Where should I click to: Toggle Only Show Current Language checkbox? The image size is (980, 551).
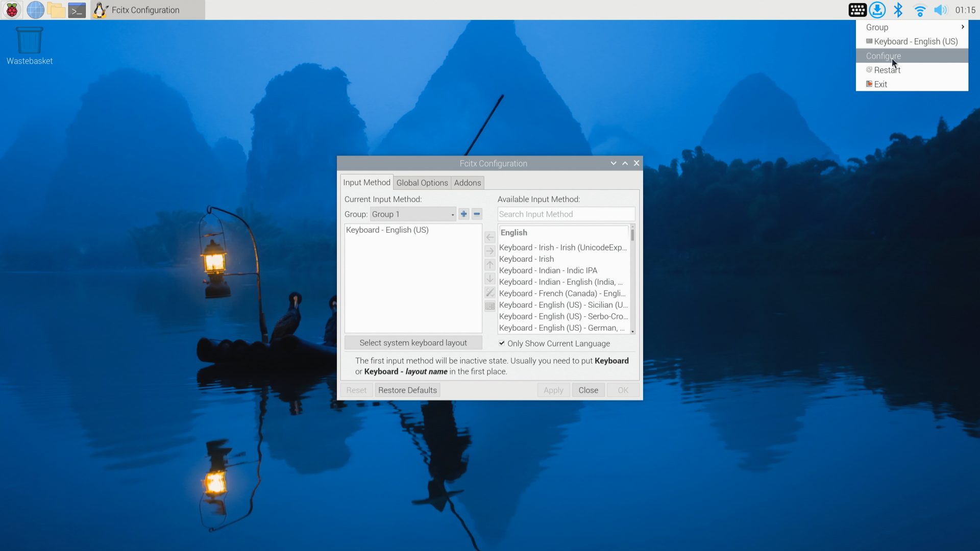tap(502, 343)
